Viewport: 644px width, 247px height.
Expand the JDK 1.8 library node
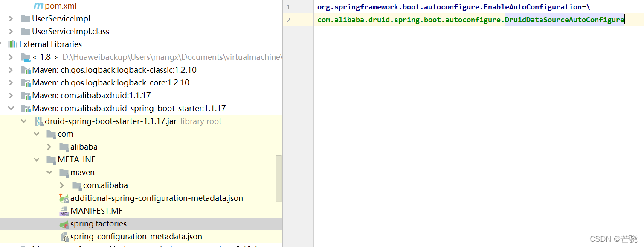pos(11,57)
